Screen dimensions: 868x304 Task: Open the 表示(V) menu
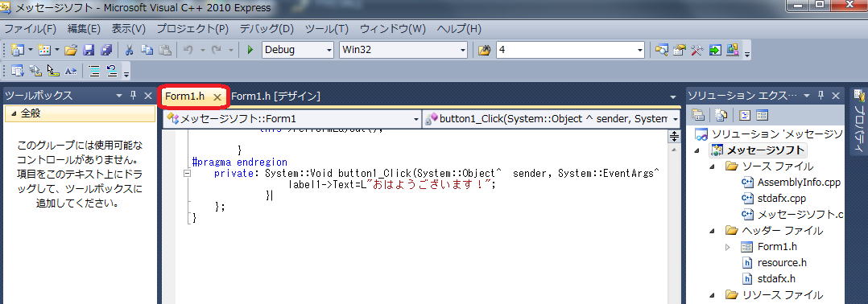(x=129, y=29)
